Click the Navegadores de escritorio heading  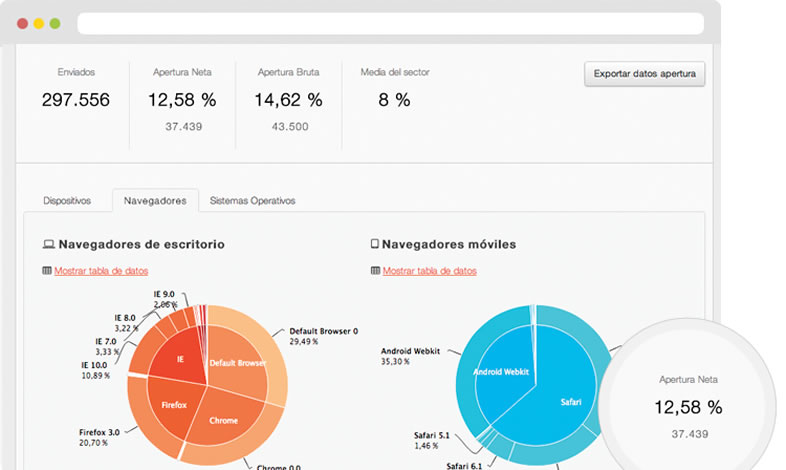coord(141,244)
